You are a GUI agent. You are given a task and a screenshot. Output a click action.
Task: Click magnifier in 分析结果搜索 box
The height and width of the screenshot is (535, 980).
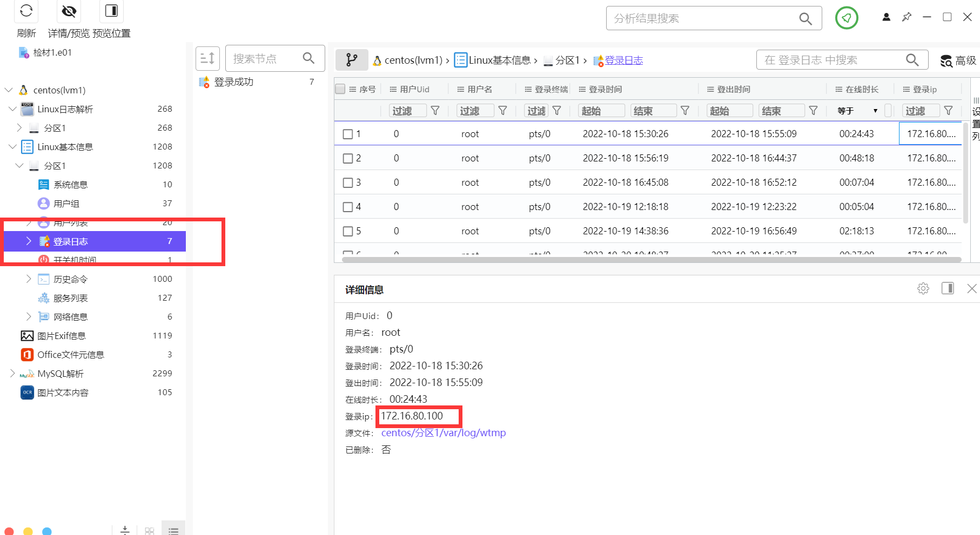click(805, 18)
